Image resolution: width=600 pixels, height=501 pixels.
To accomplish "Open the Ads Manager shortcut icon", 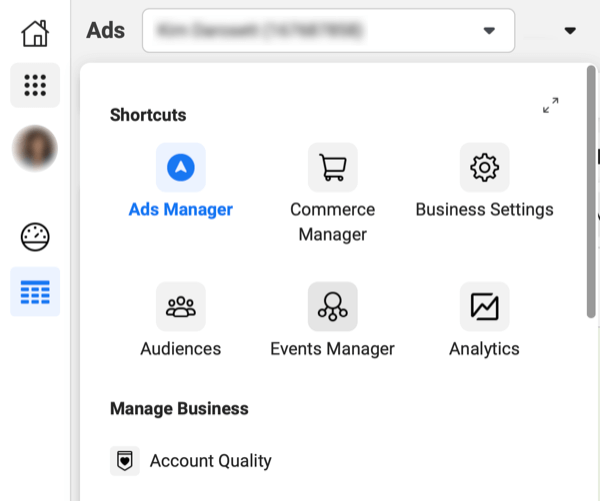I will (x=181, y=167).
